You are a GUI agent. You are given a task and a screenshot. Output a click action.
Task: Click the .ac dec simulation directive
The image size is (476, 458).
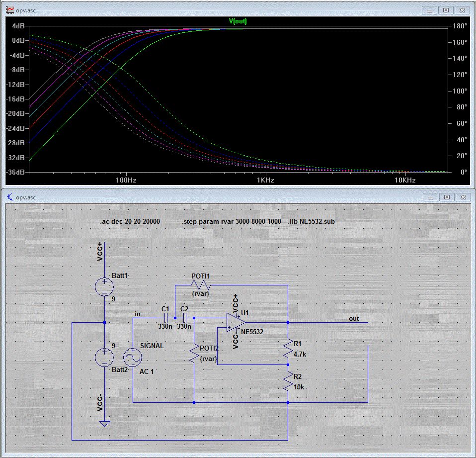pyautogui.click(x=130, y=221)
